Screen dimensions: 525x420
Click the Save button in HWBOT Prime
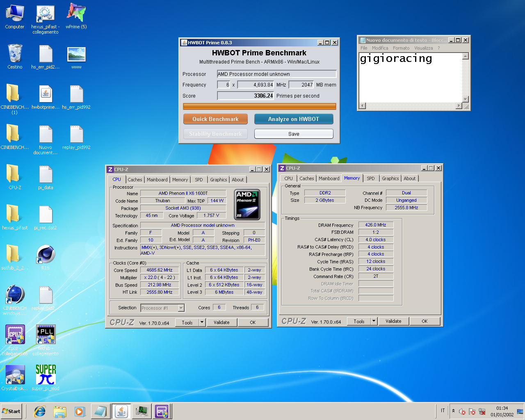point(294,134)
